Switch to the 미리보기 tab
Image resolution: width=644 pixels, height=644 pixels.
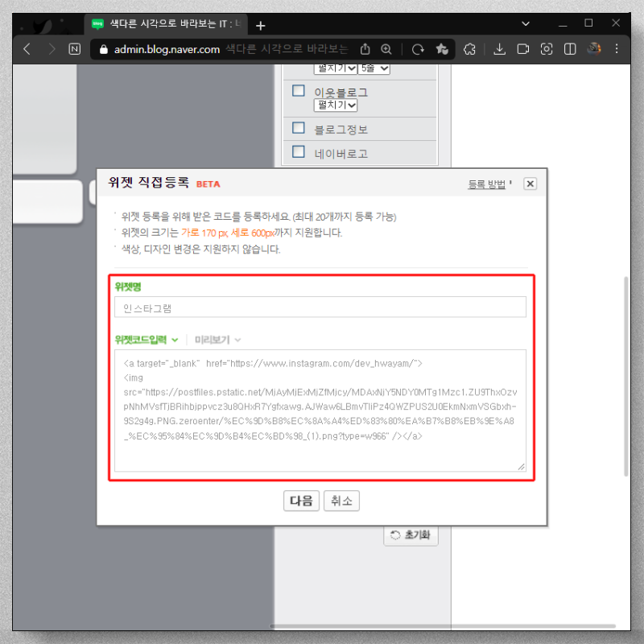click(x=217, y=340)
